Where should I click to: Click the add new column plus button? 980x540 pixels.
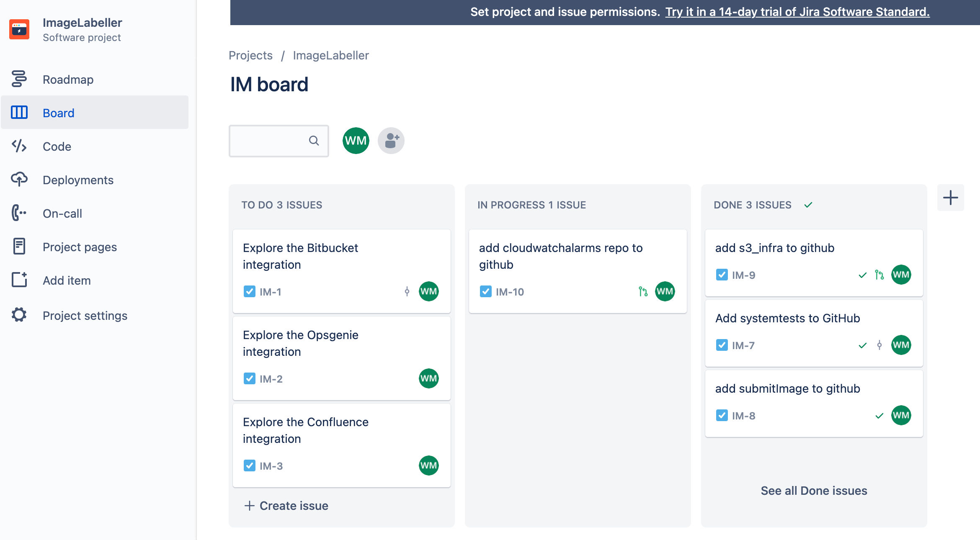(951, 198)
